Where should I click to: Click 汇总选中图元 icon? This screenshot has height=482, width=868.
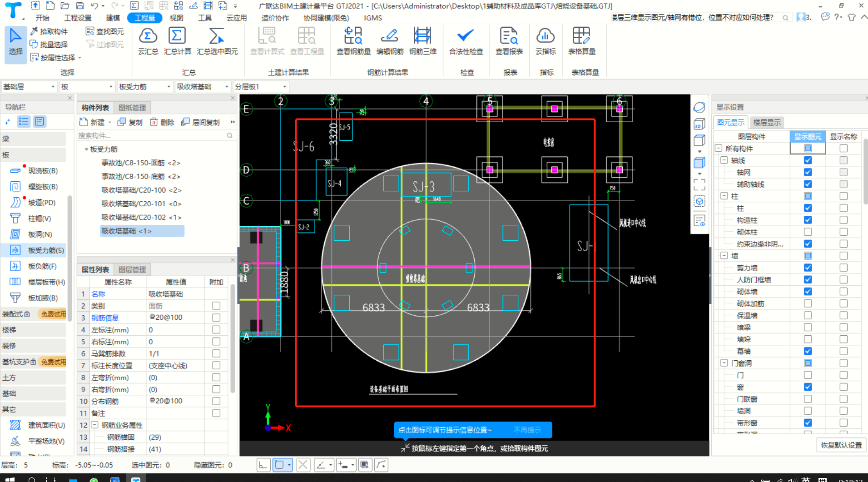tap(217, 41)
